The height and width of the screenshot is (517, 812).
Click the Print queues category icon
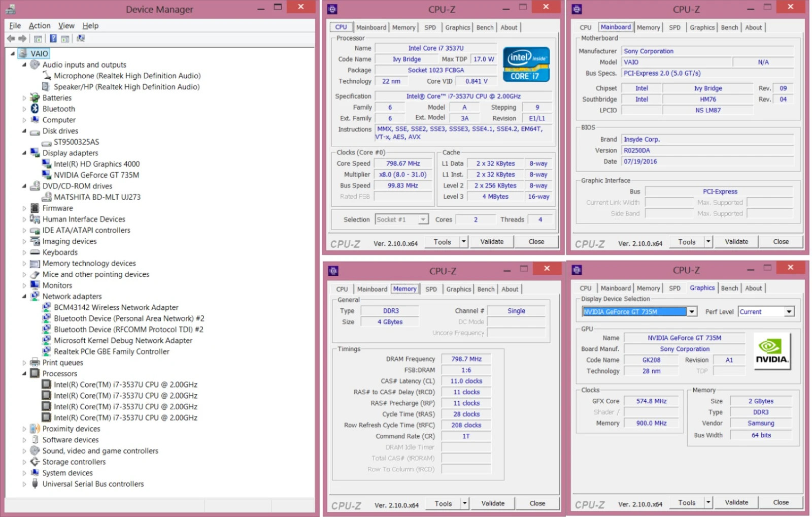(x=35, y=363)
